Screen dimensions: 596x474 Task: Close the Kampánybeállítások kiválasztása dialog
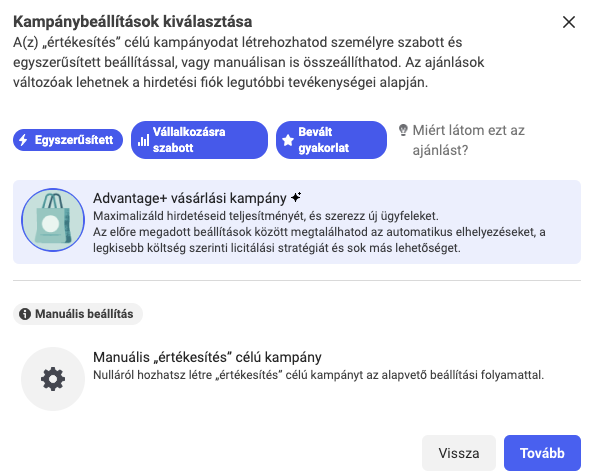569,22
